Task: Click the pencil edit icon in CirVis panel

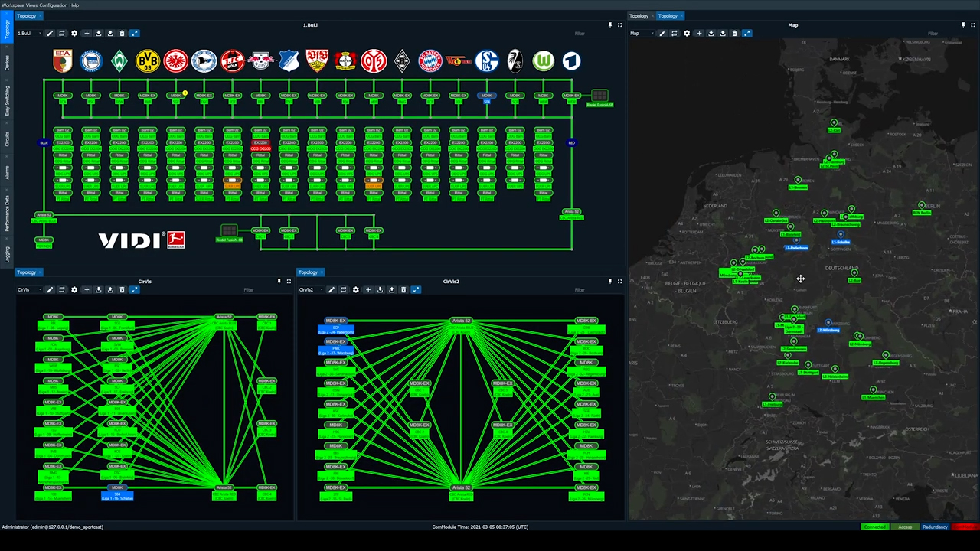Action: [x=50, y=290]
